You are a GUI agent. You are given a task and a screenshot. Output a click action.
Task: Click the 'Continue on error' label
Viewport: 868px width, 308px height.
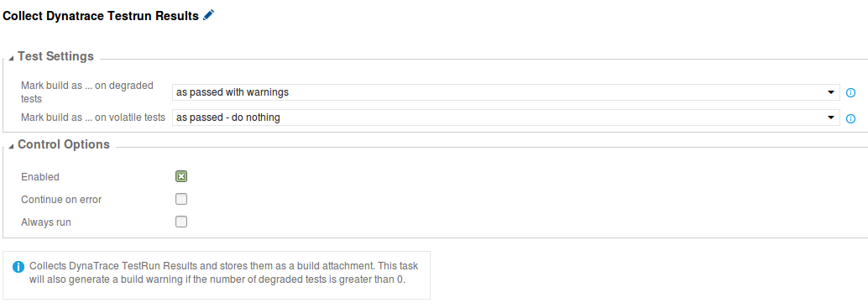61,200
